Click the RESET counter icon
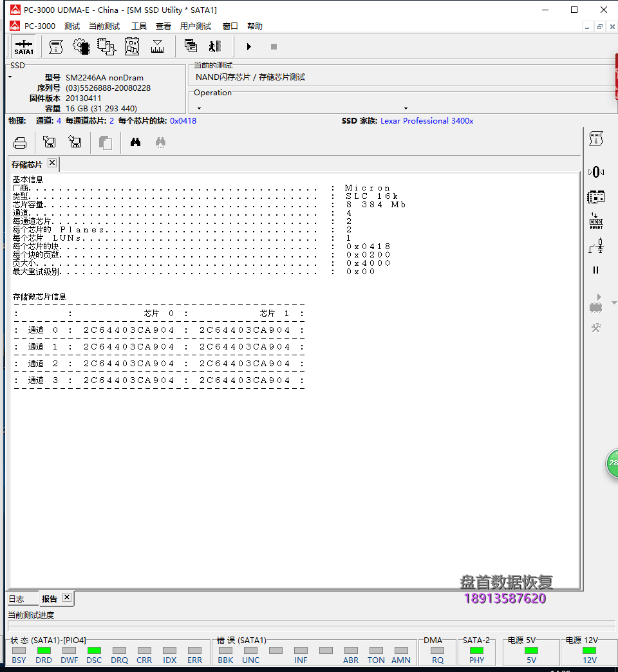 [596, 221]
